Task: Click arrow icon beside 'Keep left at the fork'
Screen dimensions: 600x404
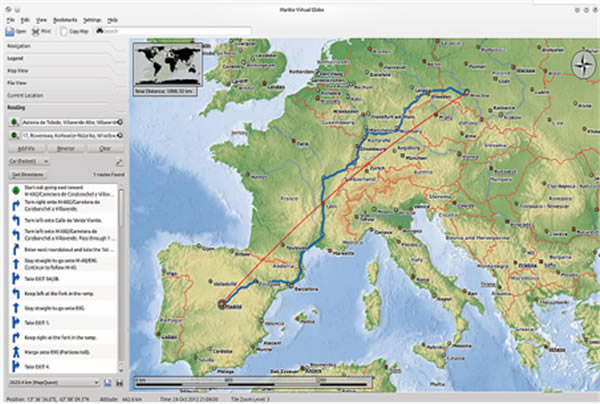Action: pos(16,293)
